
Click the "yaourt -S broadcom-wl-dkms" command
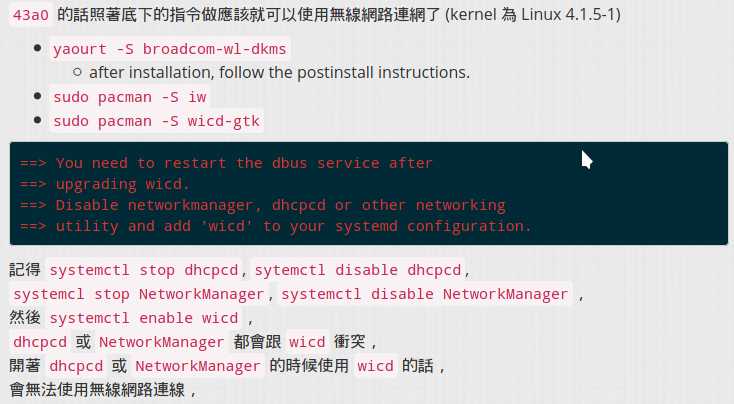(171, 50)
